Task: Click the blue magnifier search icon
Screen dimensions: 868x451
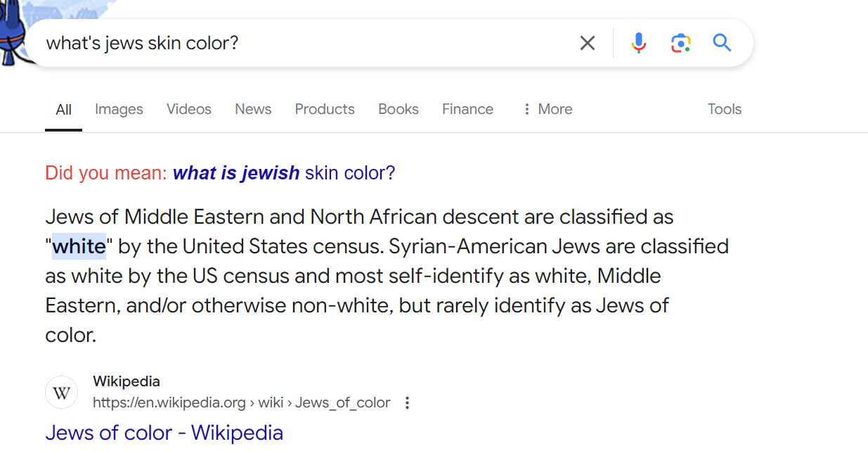Action: pyautogui.click(x=722, y=43)
